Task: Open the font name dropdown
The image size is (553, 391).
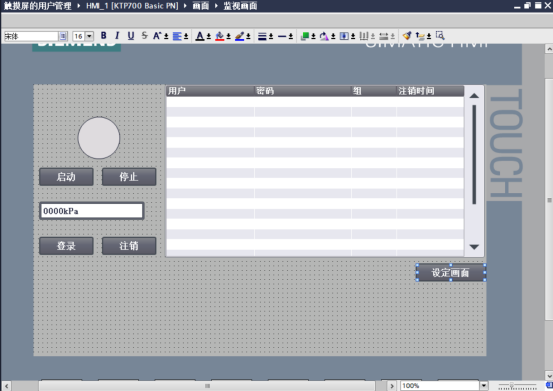Action: (63, 36)
